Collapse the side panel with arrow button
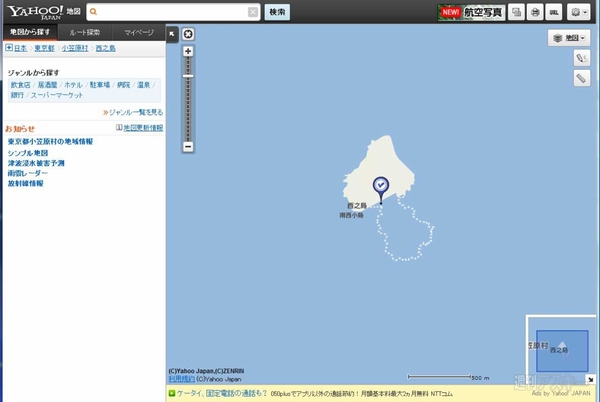This screenshot has width=600, height=402. tap(172, 34)
